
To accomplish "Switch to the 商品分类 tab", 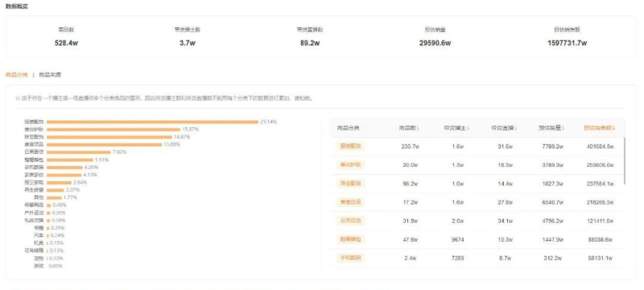I will tap(16, 75).
